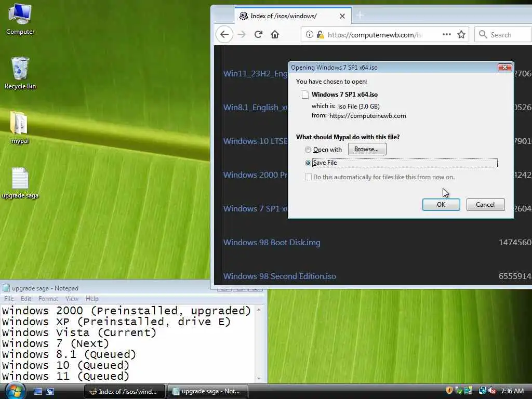Click the Windows 7 SP1 link in page
The width and height of the screenshot is (532, 399).
[x=255, y=208]
